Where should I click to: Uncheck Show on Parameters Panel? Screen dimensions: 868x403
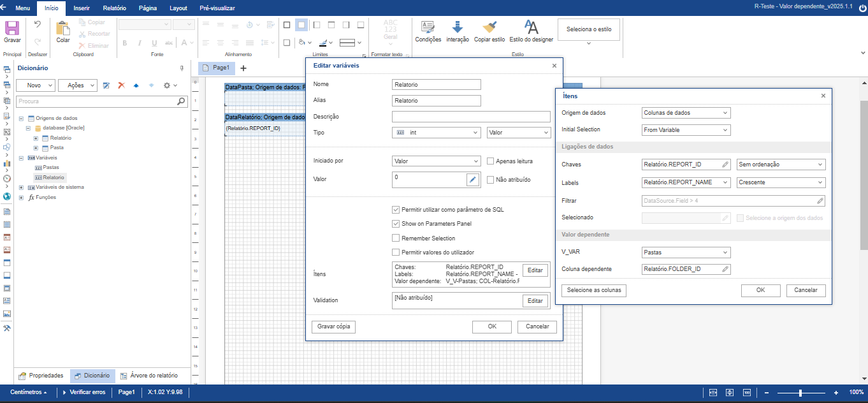pos(395,224)
